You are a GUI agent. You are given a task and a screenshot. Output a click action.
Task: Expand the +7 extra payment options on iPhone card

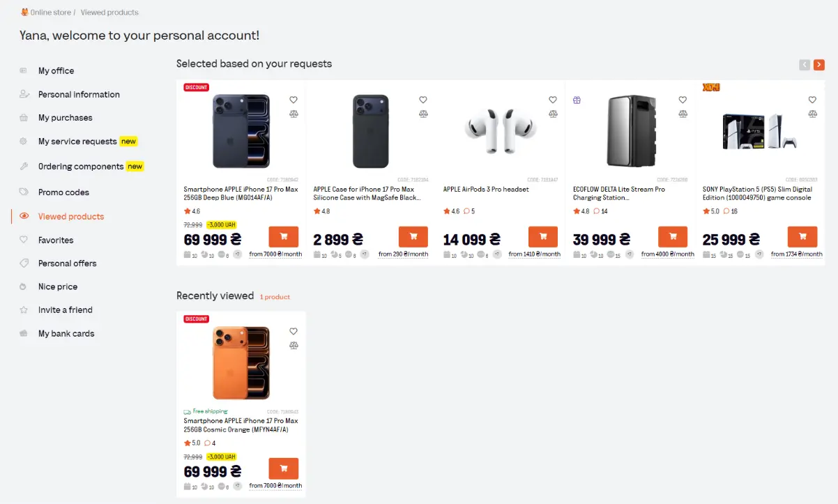tap(238, 254)
